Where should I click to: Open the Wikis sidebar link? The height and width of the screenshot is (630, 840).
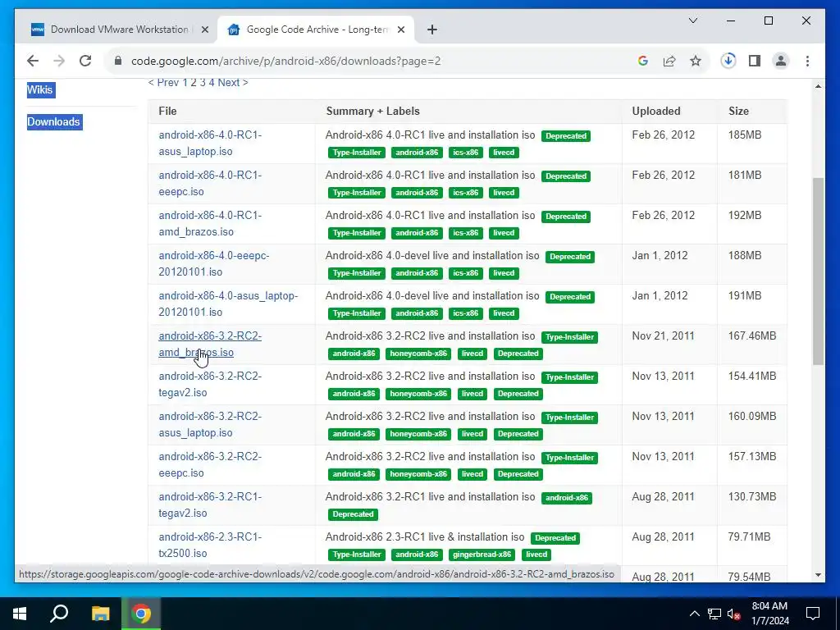[40, 89]
